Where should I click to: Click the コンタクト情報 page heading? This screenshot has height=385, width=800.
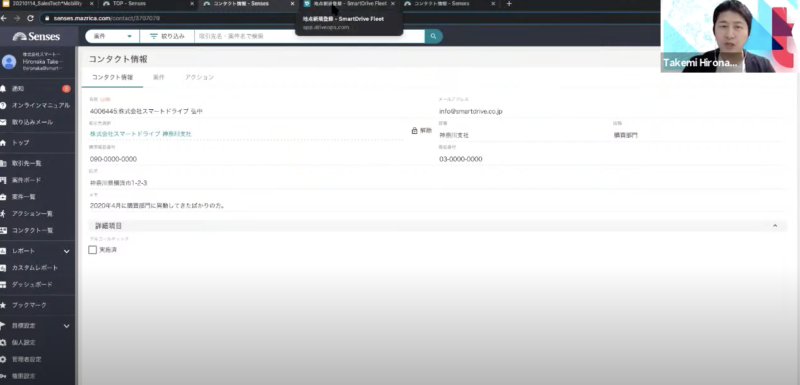[x=118, y=59]
